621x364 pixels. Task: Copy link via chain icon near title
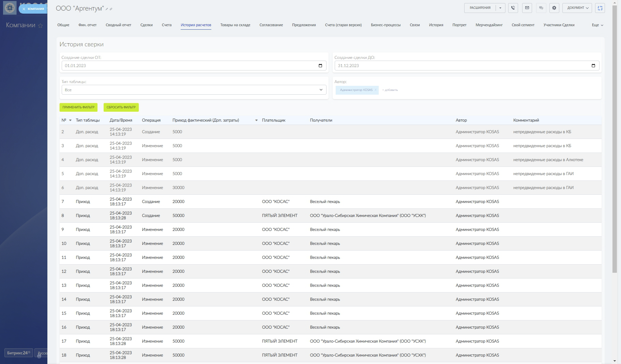(x=111, y=9)
